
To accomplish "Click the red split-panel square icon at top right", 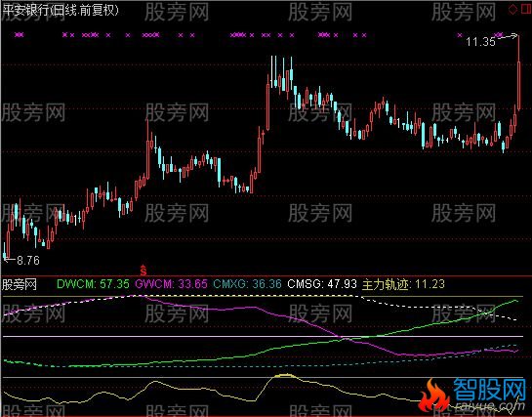I will tap(526, 9).
